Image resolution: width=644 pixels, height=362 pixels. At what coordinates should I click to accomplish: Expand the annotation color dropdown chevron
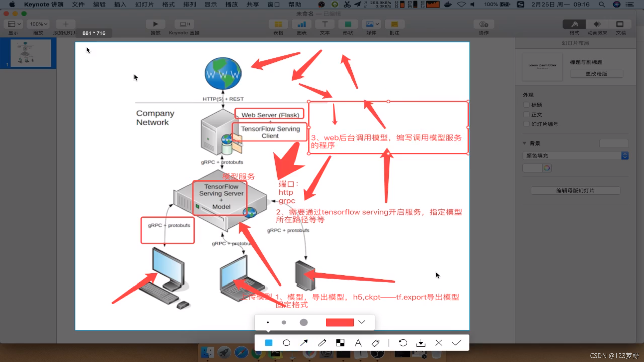tap(362, 322)
